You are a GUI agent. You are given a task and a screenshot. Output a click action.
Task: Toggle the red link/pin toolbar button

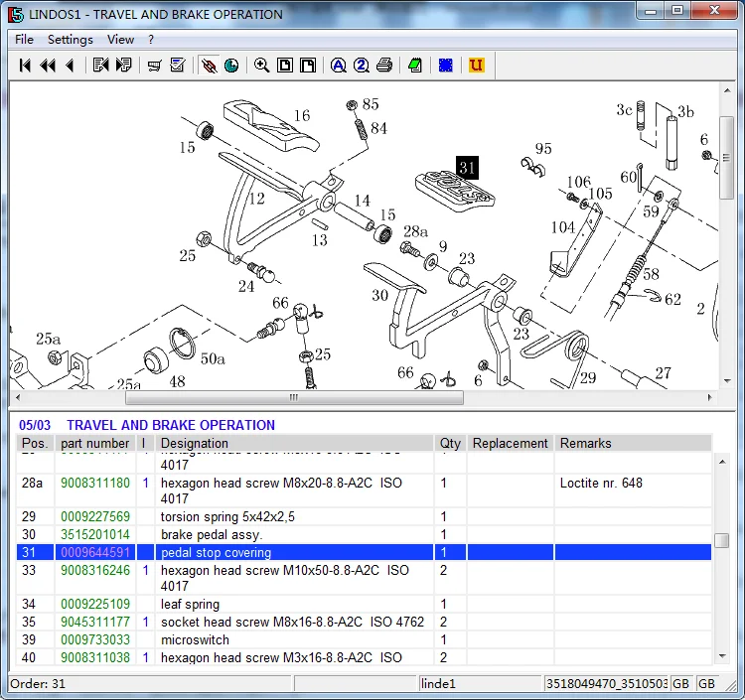click(x=209, y=66)
